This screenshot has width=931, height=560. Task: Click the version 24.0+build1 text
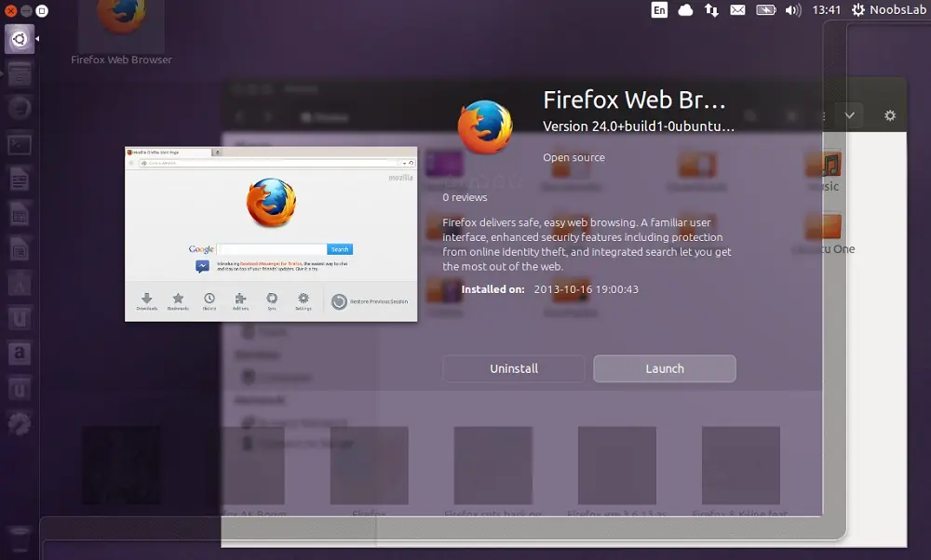[639, 127]
